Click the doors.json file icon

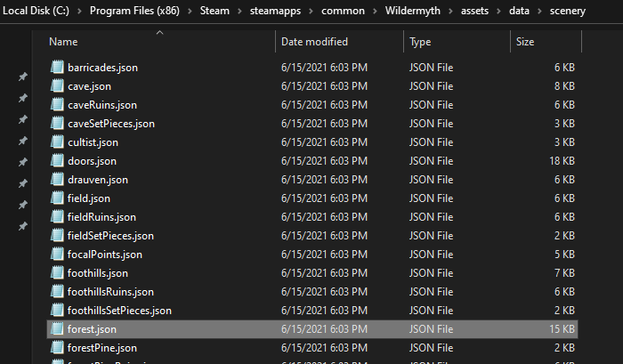pos(58,161)
